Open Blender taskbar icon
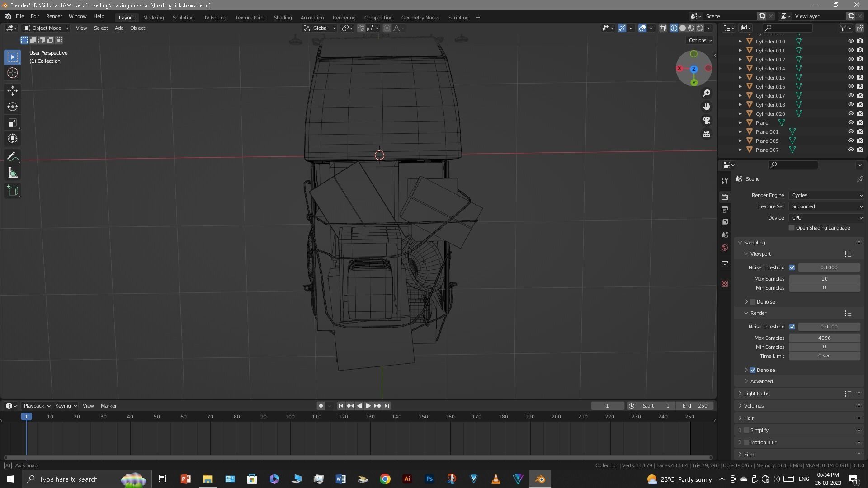Image resolution: width=868 pixels, height=488 pixels. tap(540, 479)
